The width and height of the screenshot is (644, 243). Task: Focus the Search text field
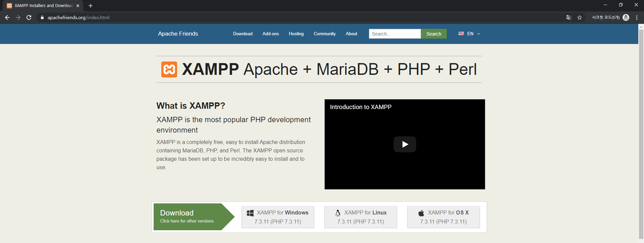[x=395, y=34]
